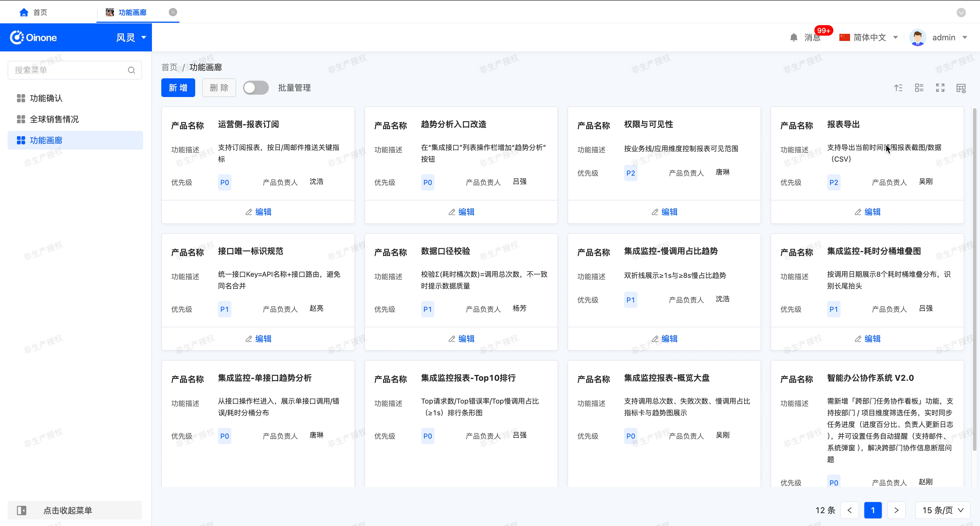Open table column settings icon

tap(961, 88)
